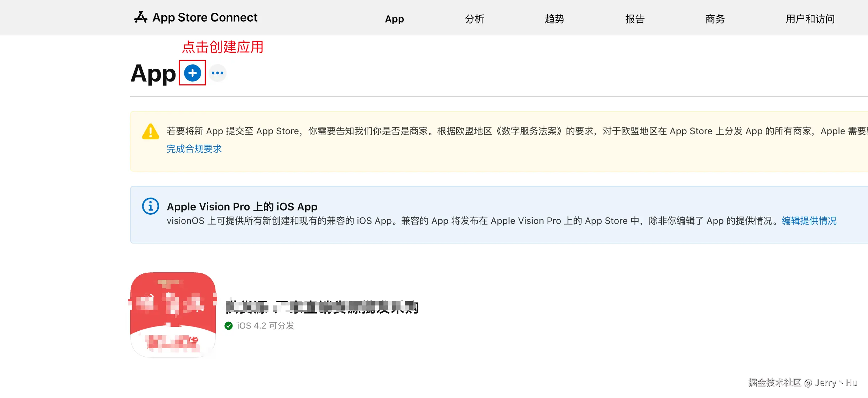Open 用户和访问 section

click(810, 19)
